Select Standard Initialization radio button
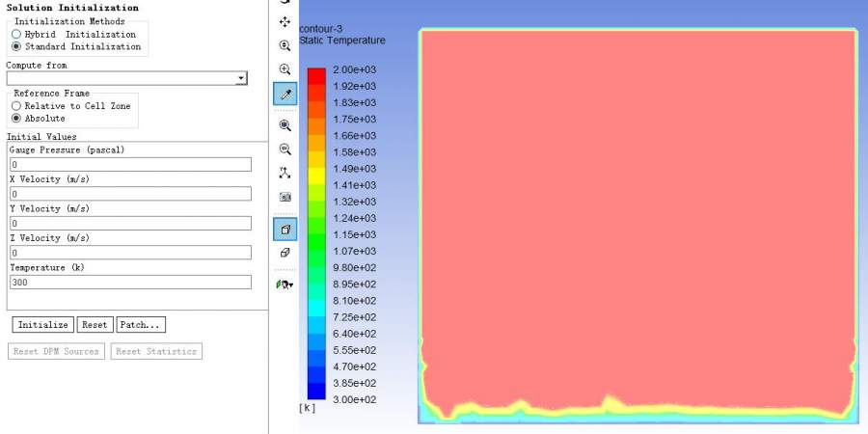 point(16,46)
